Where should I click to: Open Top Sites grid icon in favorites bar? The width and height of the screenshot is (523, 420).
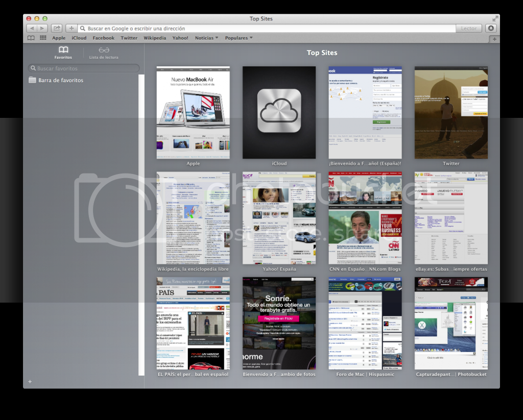[43, 38]
